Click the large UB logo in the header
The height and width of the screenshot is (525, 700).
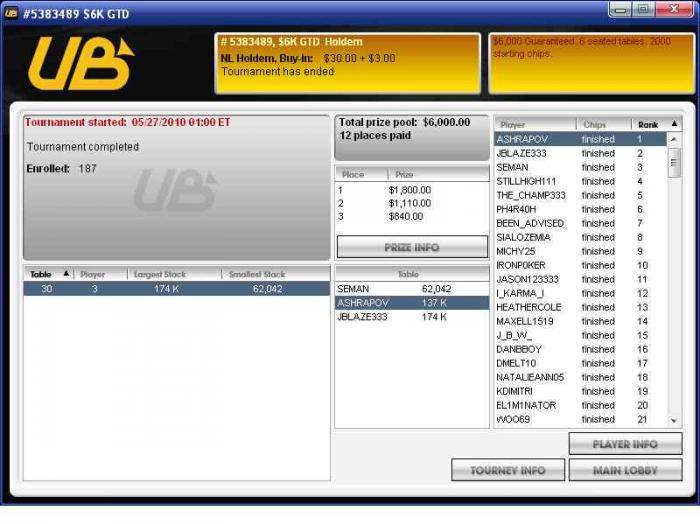pyautogui.click(x=81, y=63)
